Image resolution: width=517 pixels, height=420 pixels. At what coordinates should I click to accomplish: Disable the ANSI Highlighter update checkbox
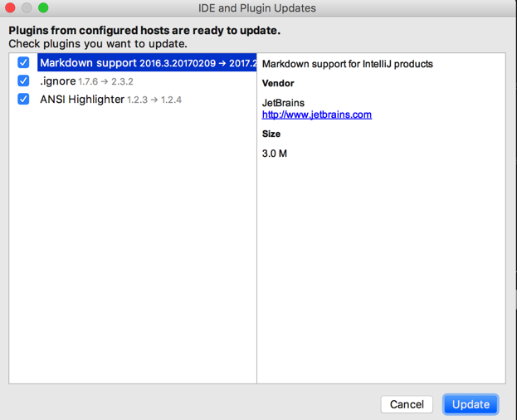point(23,100)
